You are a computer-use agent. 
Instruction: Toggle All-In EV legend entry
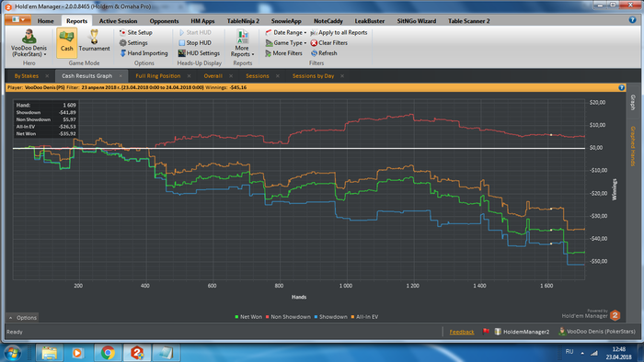point(364,317)
